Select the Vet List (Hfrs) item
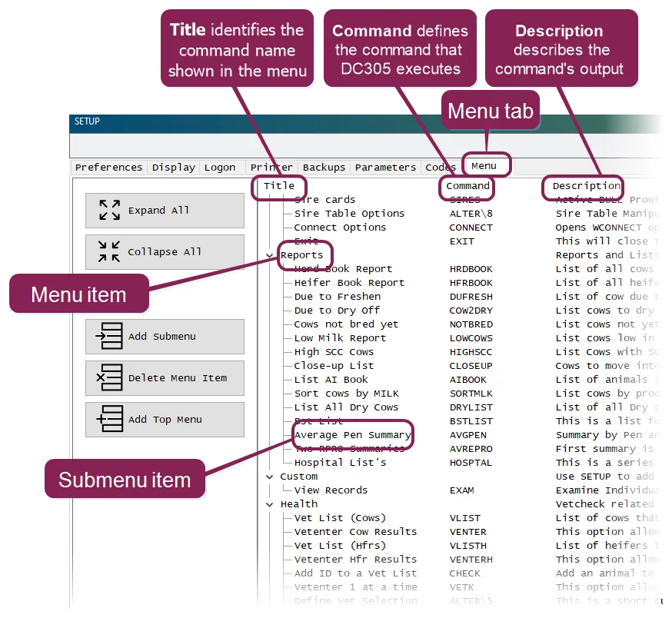Image resolution: width=672 pixels, height=618 pixels. coord(340,546)
